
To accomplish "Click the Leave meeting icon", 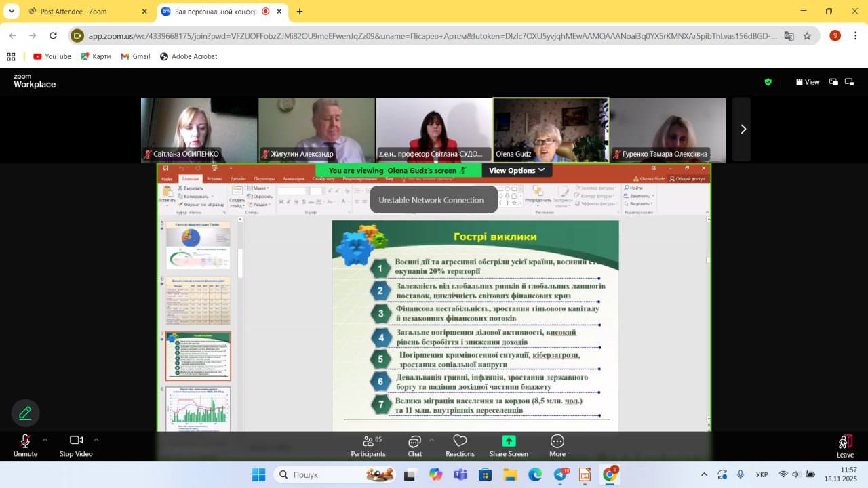I will pos(845,442).
